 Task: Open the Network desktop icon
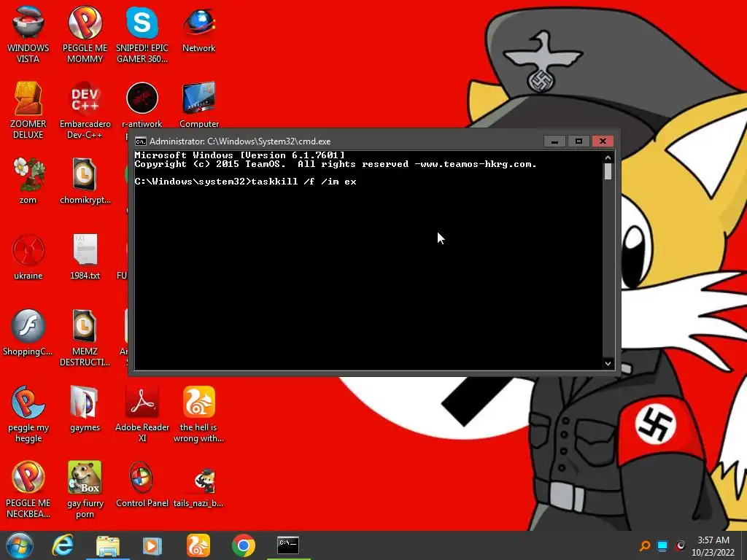pos(198,28)
